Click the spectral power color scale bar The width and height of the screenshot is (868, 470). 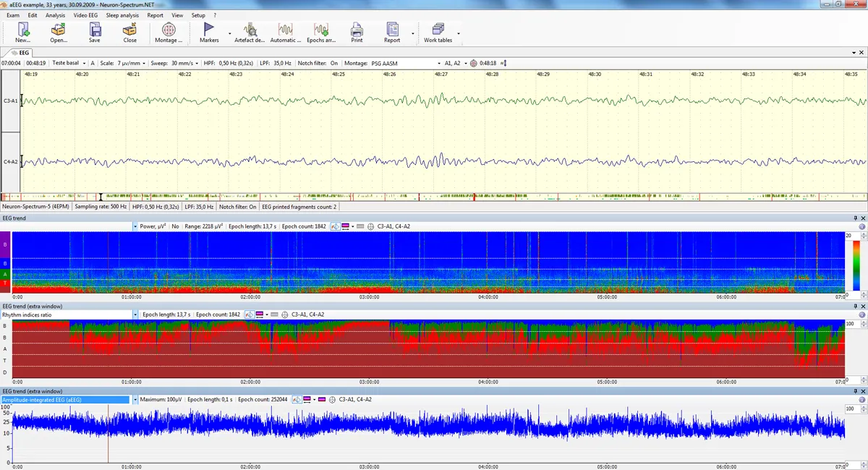[x=857, y=264]
